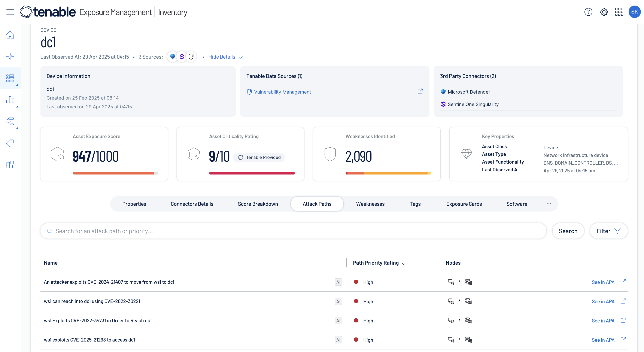
Task: Click the Search button
Action: click(x=568, y=231)
